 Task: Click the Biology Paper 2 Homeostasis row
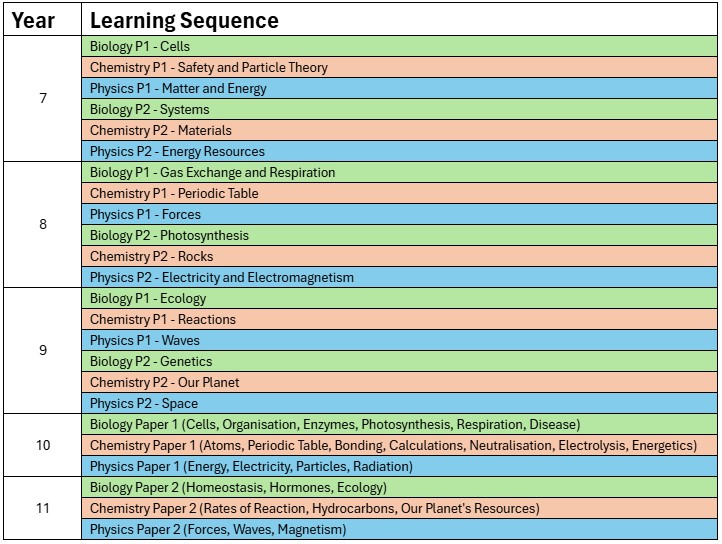click(238, 487)
